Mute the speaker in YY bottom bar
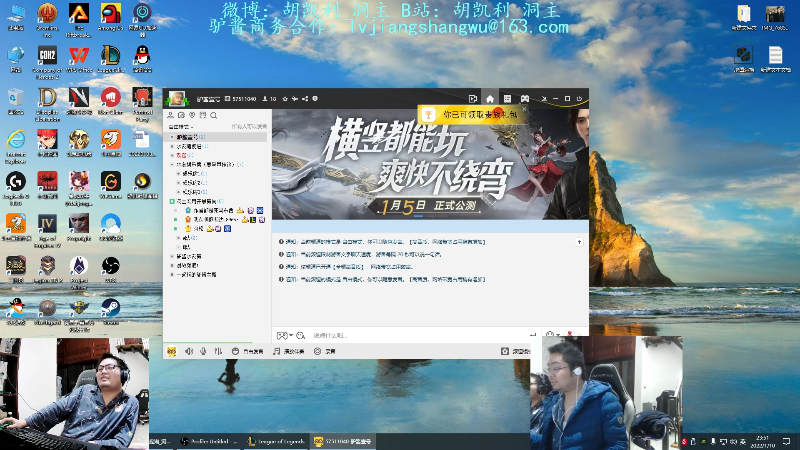Viewport: 800px width, 450px height. click(189, 351)
